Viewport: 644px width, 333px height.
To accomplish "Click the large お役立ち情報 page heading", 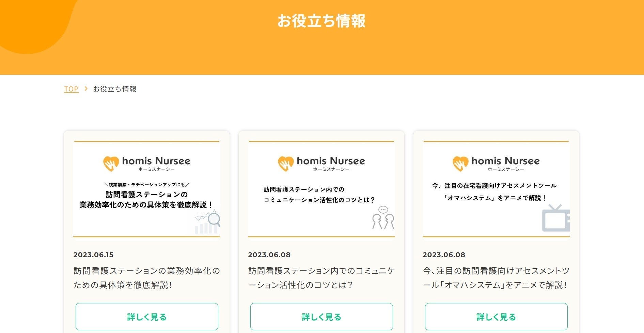I will [321, 21].
